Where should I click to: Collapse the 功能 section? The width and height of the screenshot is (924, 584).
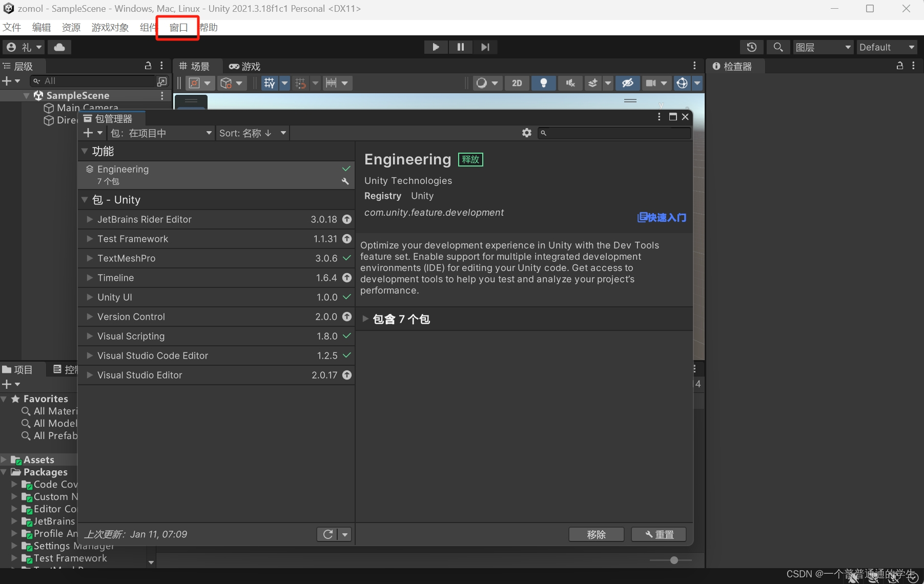85,151
